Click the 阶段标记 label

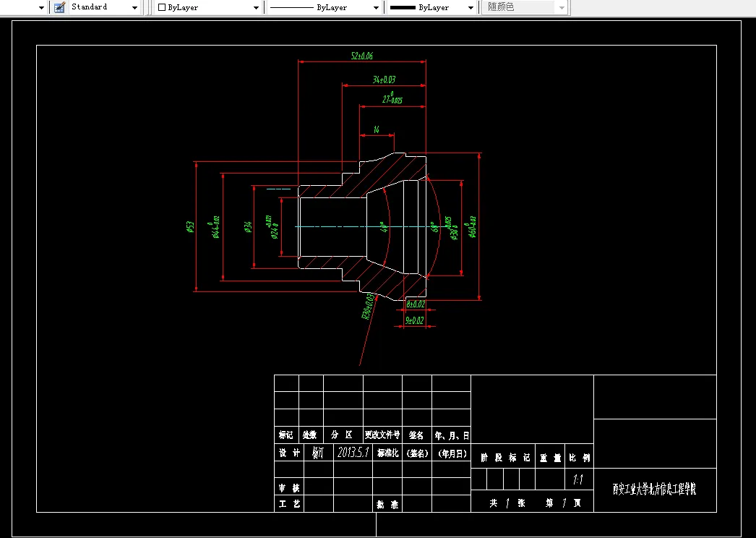(x=505, y=458)
